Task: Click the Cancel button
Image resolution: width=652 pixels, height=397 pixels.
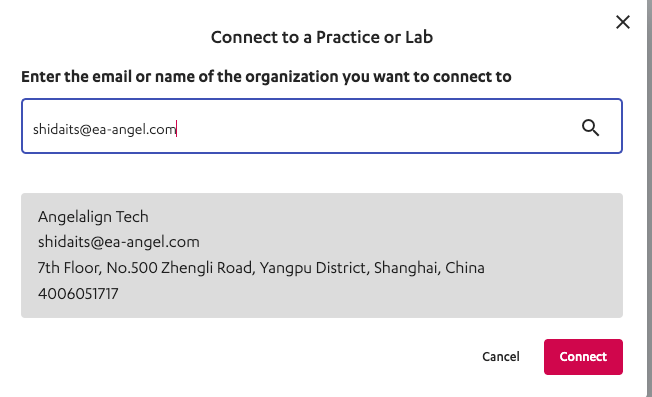Action: click(501, 357)
